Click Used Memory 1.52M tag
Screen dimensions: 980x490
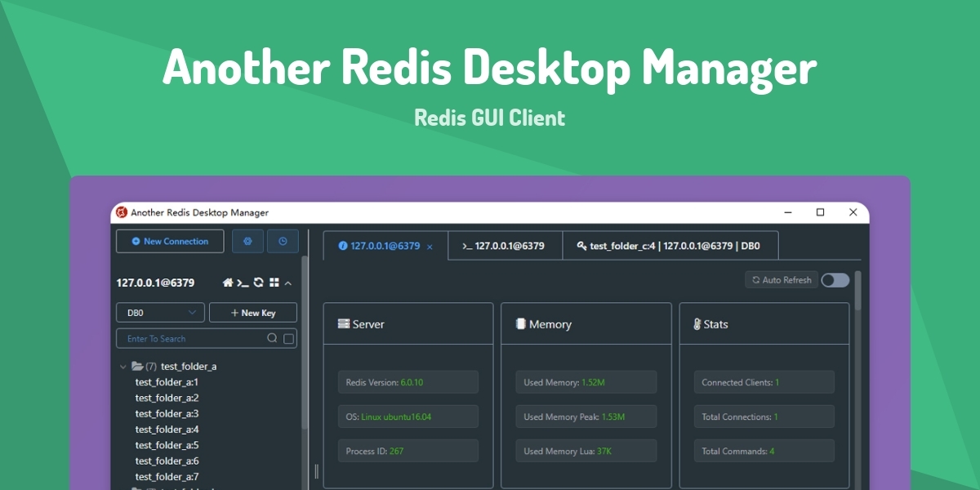[586, 382]
